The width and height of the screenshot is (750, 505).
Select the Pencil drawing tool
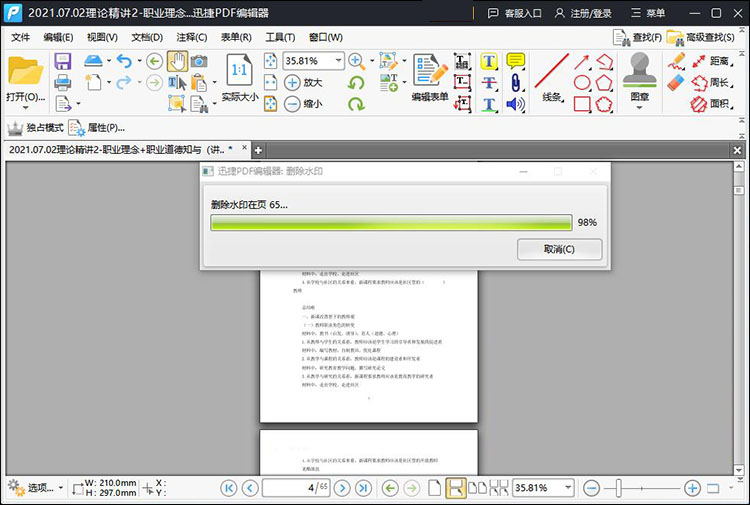(x=676, y=61)
